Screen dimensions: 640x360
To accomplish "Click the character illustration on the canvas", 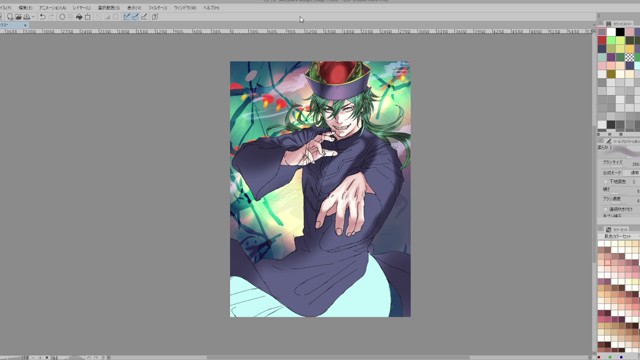I will point(320,189).
